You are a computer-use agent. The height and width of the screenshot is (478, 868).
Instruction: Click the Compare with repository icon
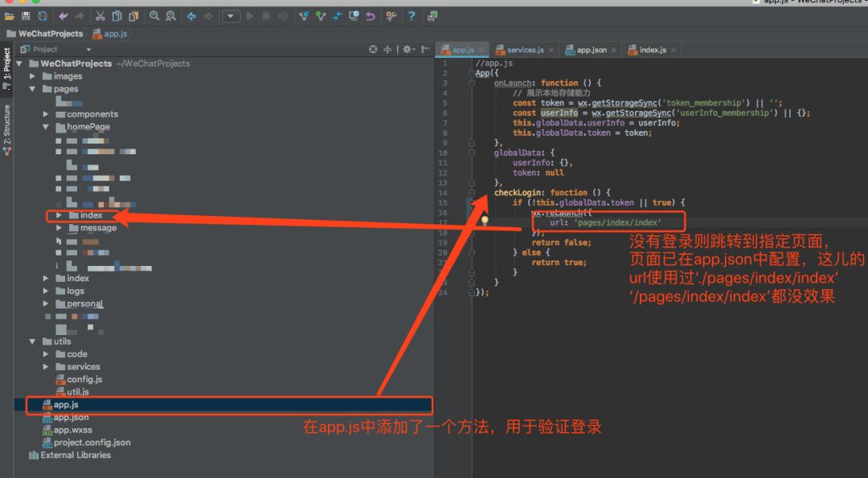pyautogui.click(x=337, y=17)
